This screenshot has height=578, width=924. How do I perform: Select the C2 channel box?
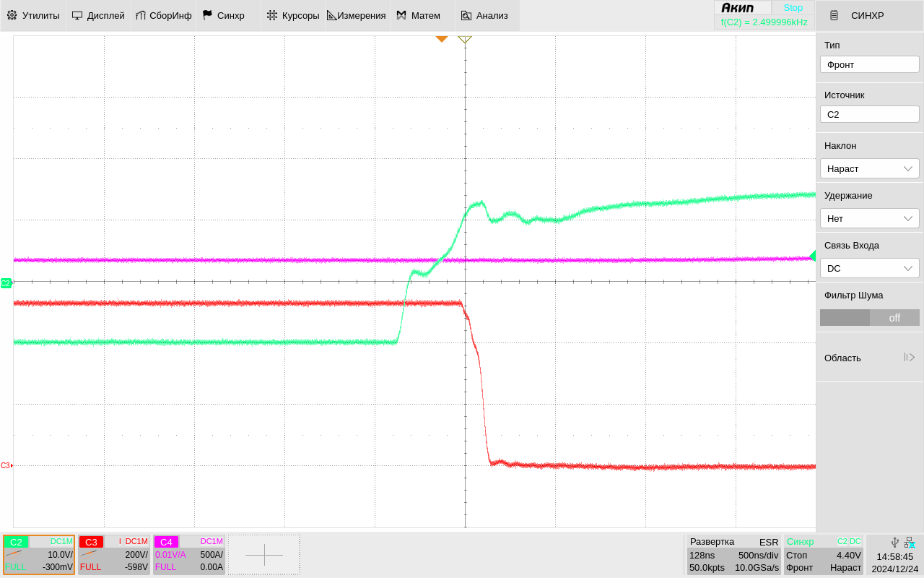pos(39,554)
